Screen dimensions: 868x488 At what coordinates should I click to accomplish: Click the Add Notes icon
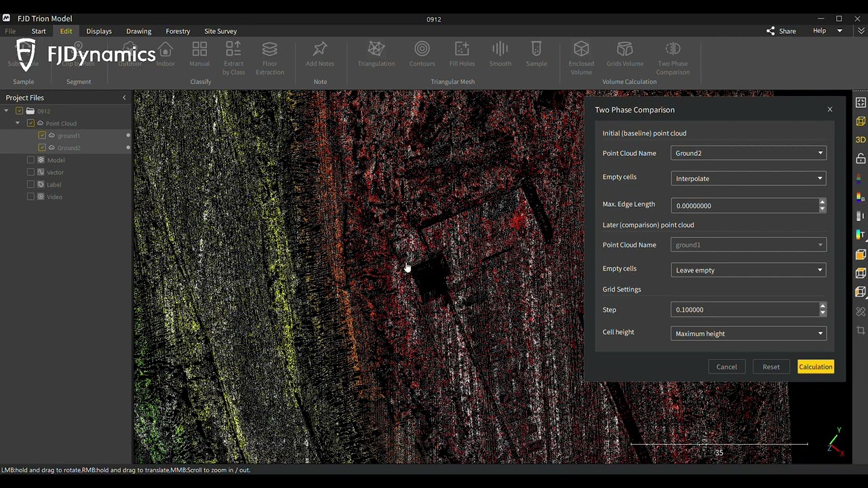pyautogui.click(x=320, y=54)
